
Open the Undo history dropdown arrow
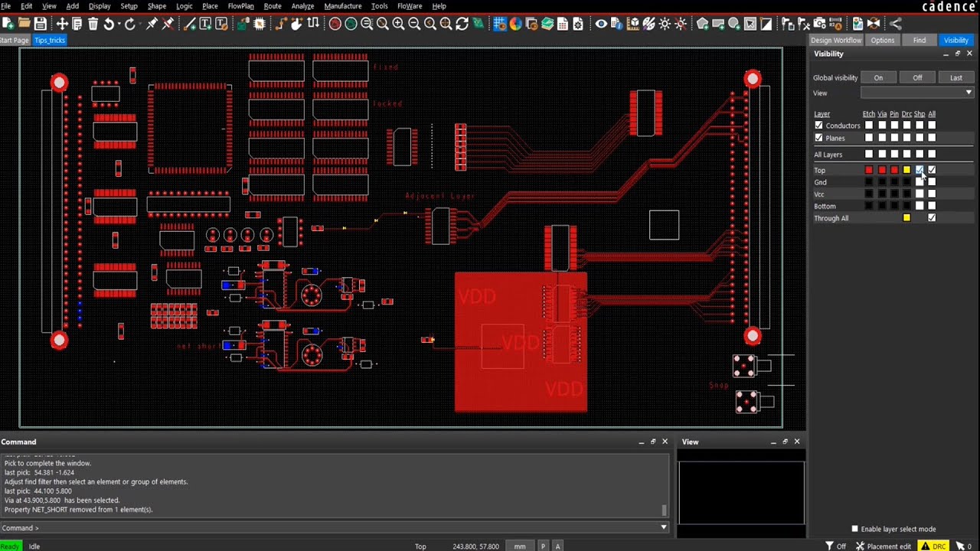tap(118, 24)
